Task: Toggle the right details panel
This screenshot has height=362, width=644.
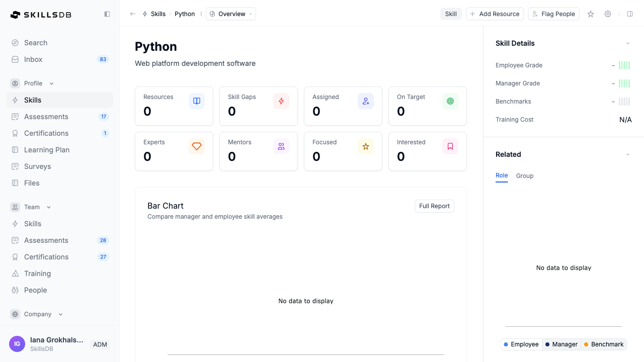Action: click(x=630, y=14)
